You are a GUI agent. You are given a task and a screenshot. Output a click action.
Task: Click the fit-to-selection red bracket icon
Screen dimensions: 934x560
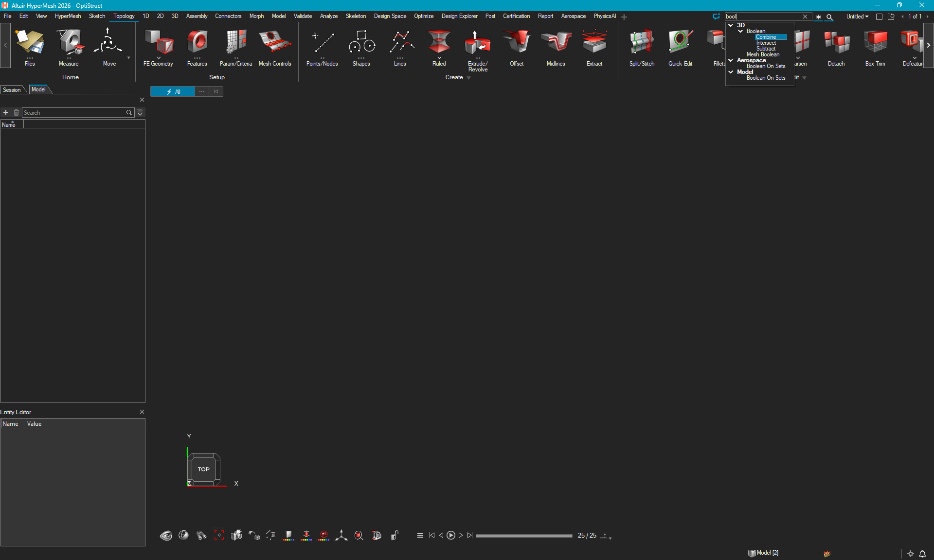tap(219, 535)
